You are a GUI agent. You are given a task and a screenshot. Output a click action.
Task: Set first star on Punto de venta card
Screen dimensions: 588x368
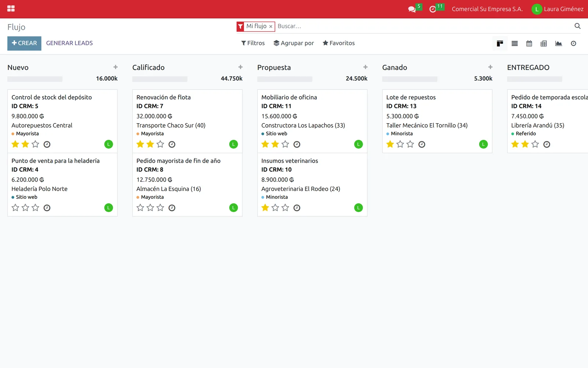15,208
